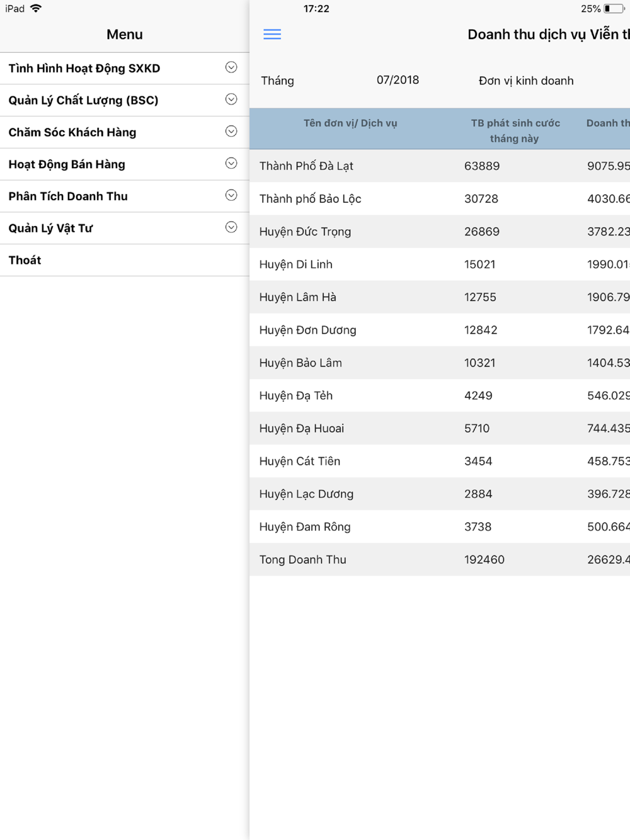
Task: Click chevron icon beside Hoạt Động Bán Hàng
Action: click(231, 164)
